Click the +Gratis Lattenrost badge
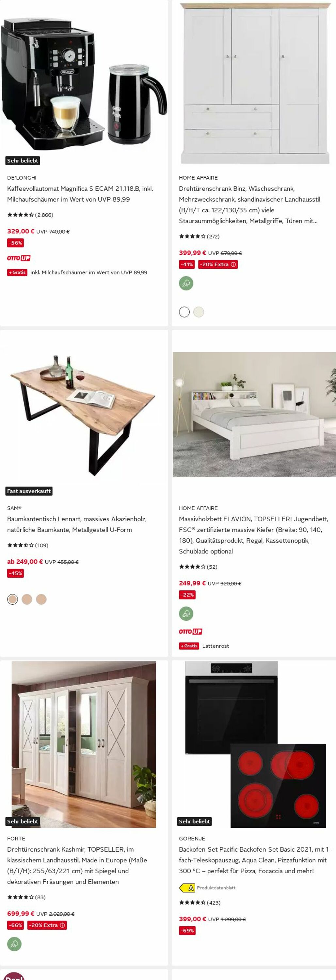 click(189, 646)
